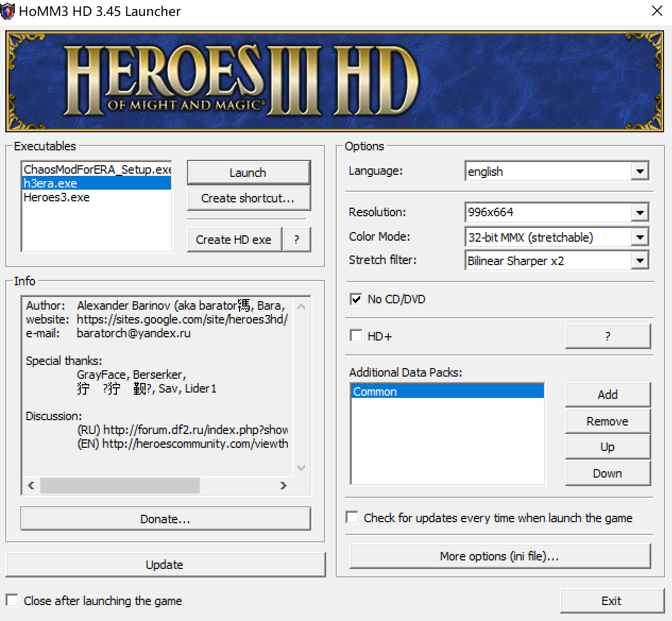Viewport: 672px width, 621px height.
Task: Open the Resolution dropdown
Action: click(x=640, y=212)
